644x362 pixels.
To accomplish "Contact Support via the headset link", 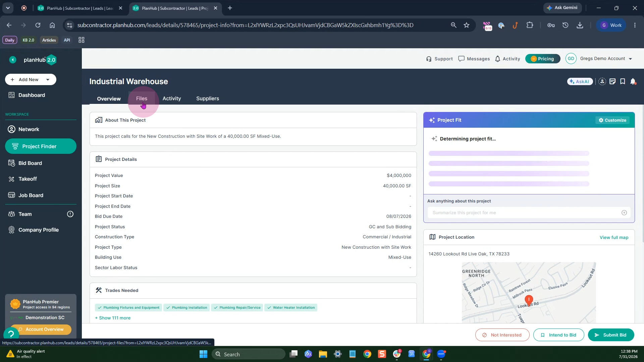I will (439, 59).
